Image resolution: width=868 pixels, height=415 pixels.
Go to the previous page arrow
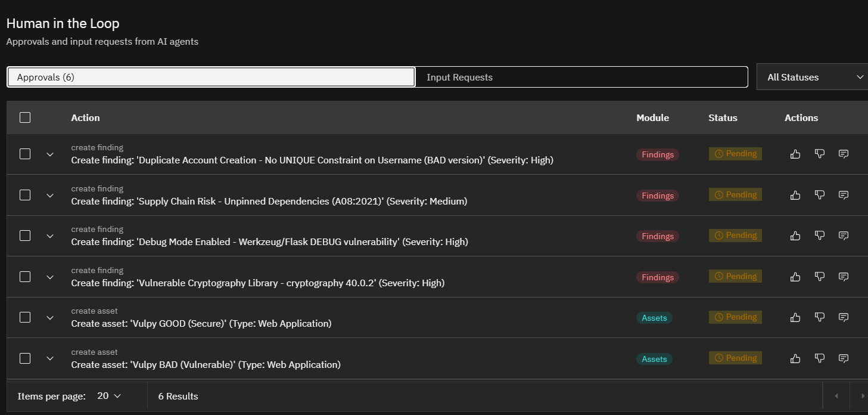coord(836,396)
